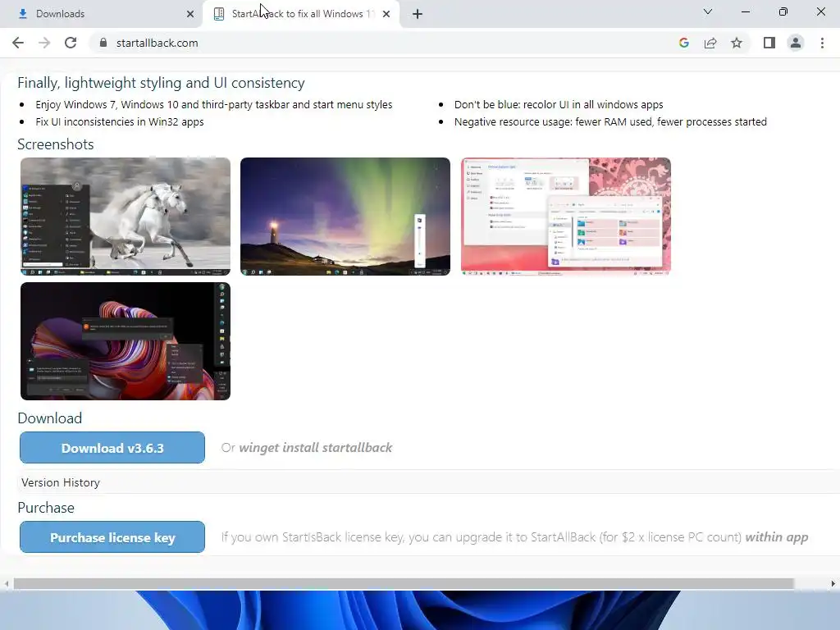This screenshot has width=840, height=630.
Task: Minimize the Chrome window
Action: point(745,11)
